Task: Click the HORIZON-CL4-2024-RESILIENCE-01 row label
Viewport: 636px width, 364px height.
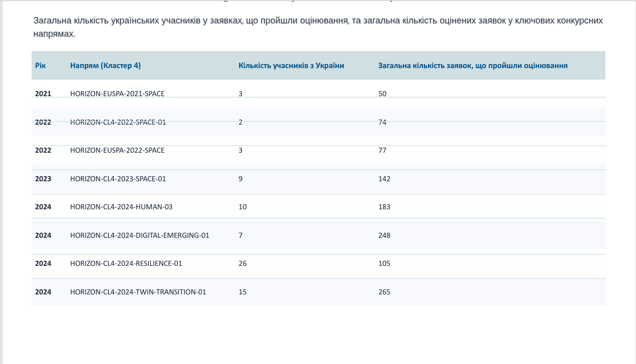Action: [126, 263]
